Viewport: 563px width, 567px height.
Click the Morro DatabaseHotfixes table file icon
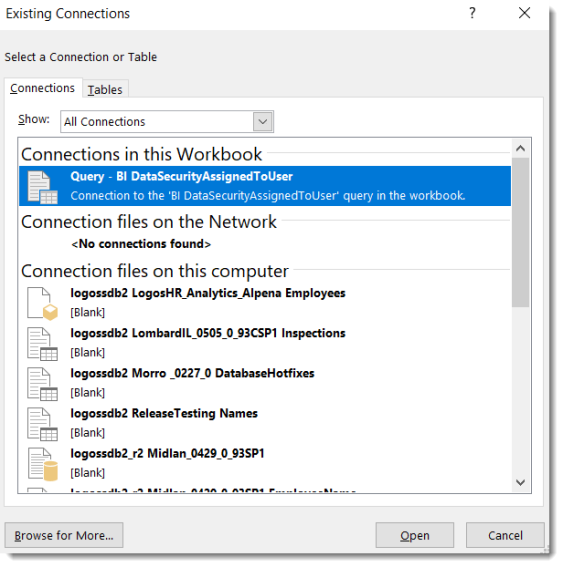[43, 384]
